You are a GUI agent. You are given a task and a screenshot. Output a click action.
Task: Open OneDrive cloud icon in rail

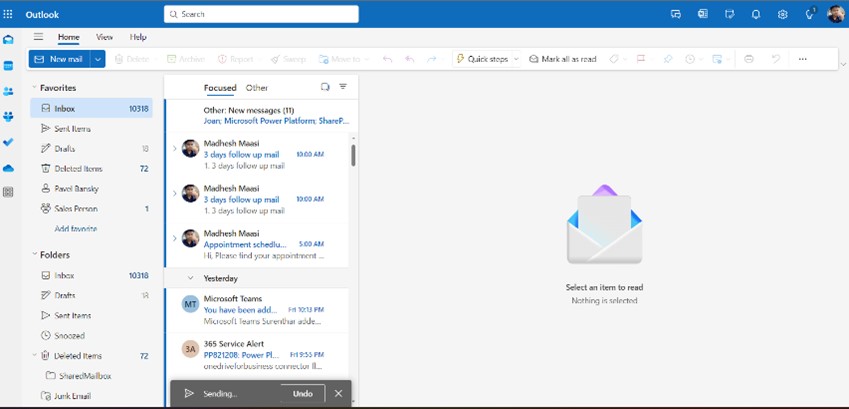pos(8,168)
